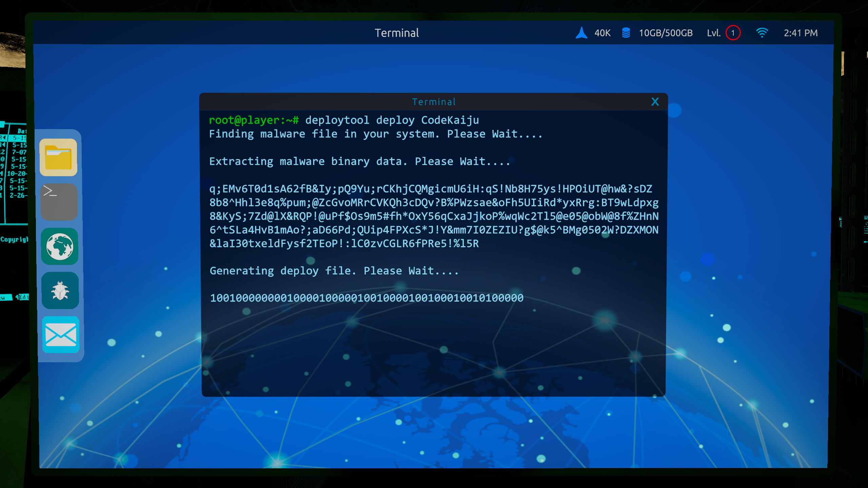
Task: Launch the web browser globe icon
Action: click(59, 246)
